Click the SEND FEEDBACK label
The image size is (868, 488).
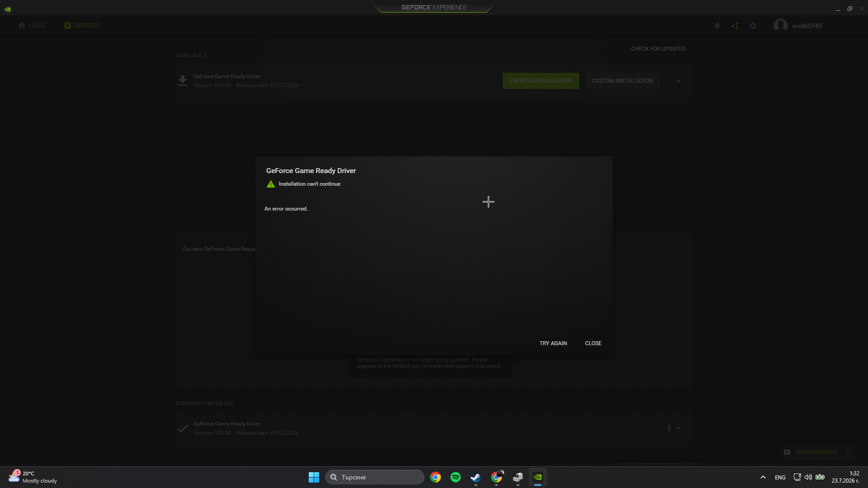[816, 452]
